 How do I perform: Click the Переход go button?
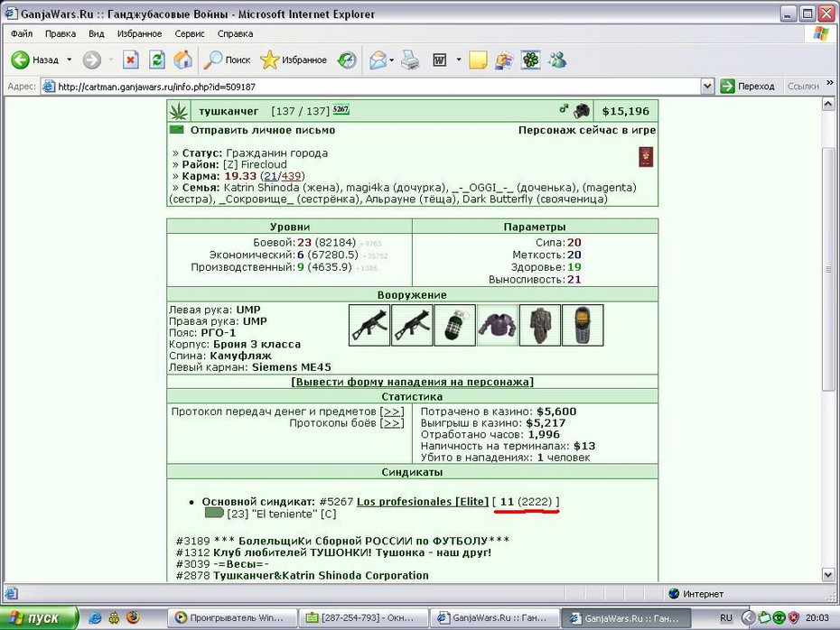(748, 86)
